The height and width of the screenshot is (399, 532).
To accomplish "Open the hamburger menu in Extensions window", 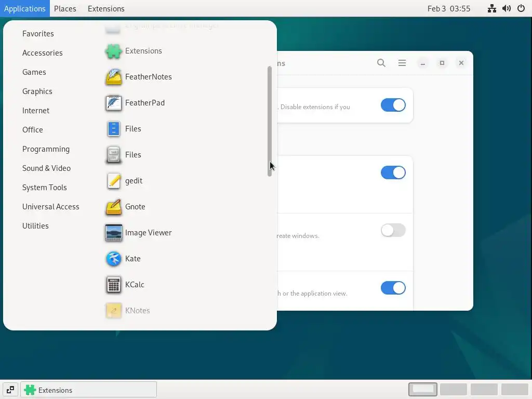I will (402, 63).
